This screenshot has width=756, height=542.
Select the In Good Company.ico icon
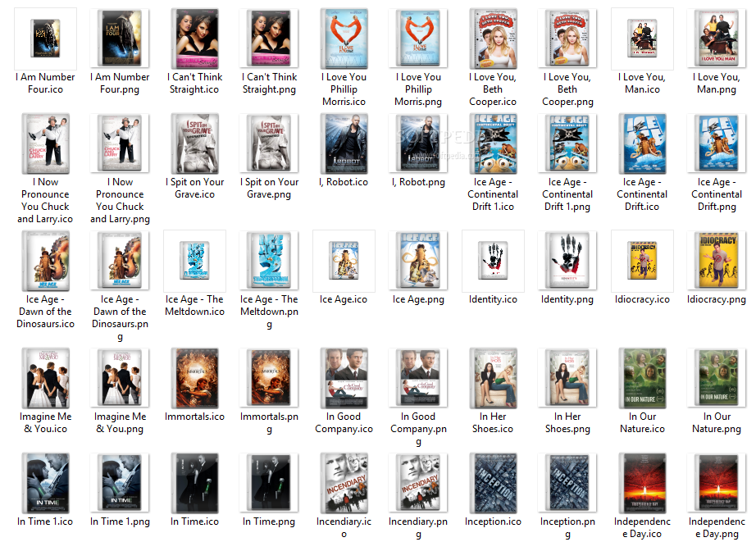pyautogui.click(x=344, y=378)
